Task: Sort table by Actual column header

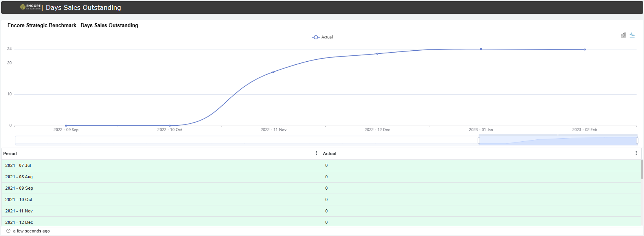Action: pyautogui.click(x=329, y=154)
